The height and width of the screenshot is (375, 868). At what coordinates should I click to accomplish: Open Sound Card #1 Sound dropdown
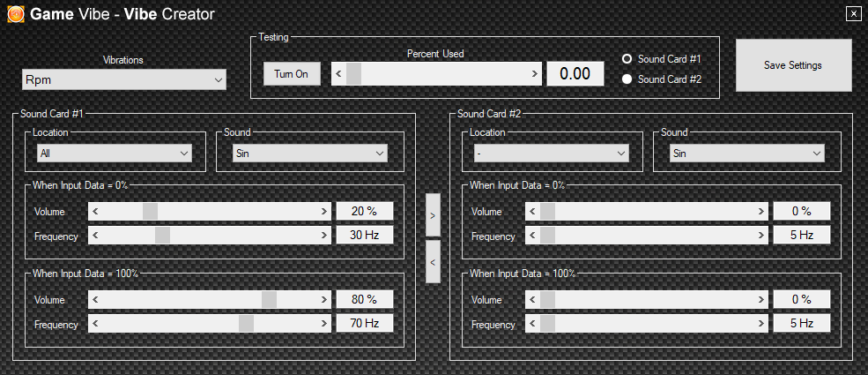click(310, 154)
